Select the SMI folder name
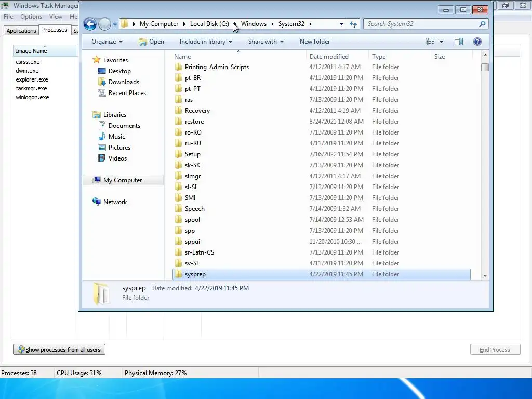 [x=190, y=198]
